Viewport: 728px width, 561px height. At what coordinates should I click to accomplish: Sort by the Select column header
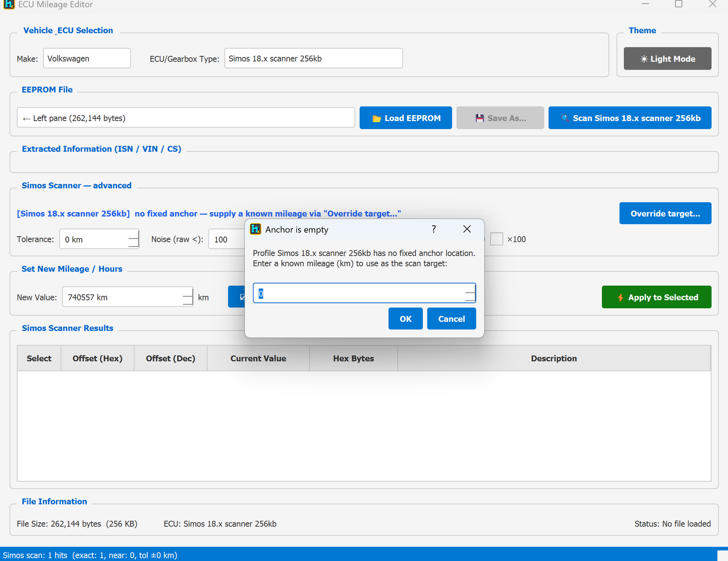coord(39,358)
